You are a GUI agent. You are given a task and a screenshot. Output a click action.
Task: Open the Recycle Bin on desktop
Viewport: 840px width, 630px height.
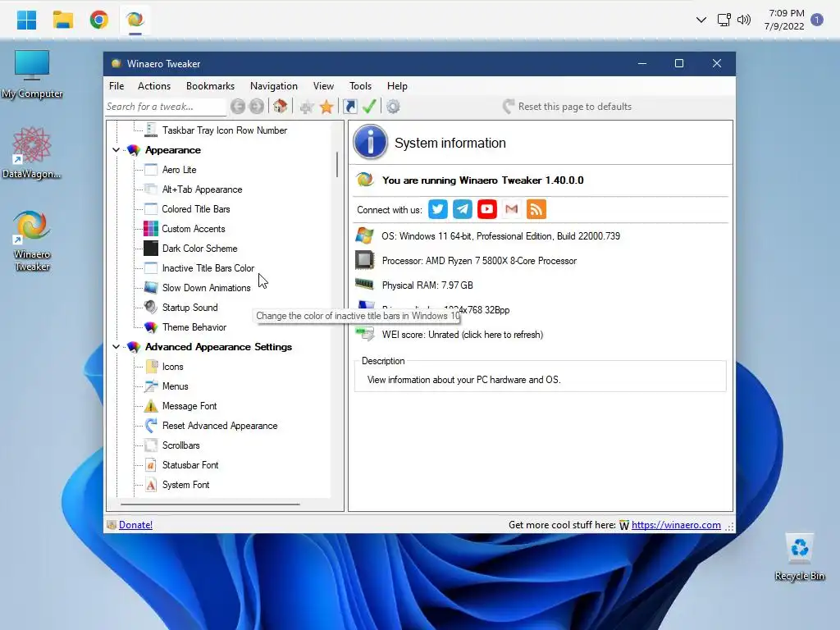click(x=799, y=557)
